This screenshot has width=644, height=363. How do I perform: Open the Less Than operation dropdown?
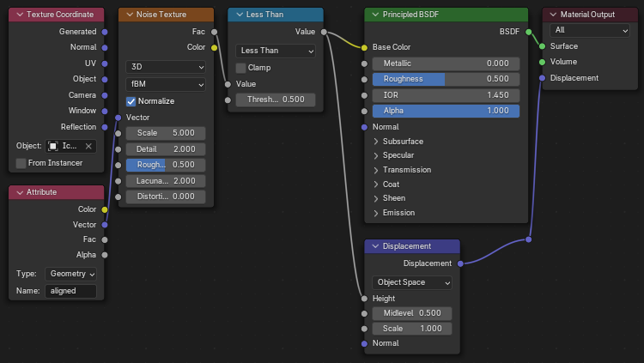click(x=275, y=51)
